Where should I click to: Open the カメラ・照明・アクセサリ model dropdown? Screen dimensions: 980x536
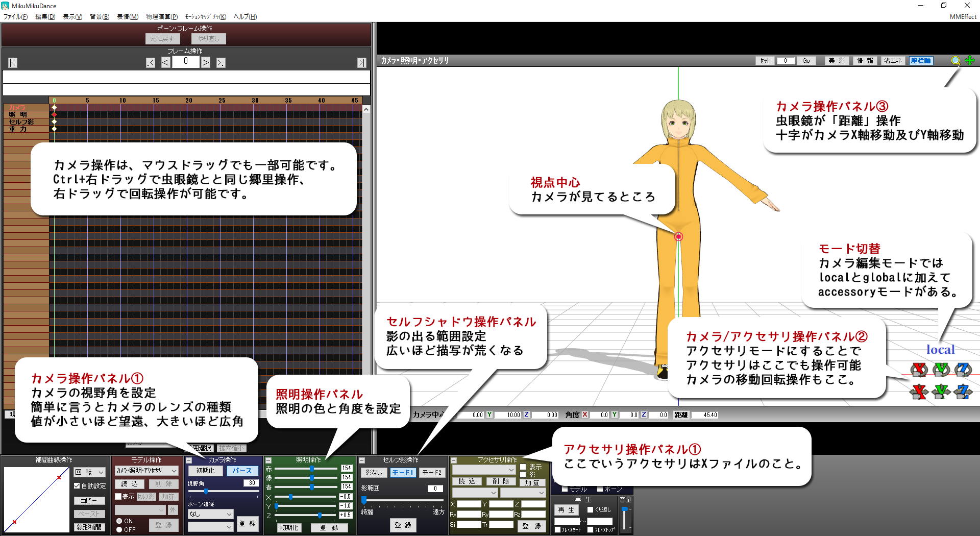pos(146,471)
